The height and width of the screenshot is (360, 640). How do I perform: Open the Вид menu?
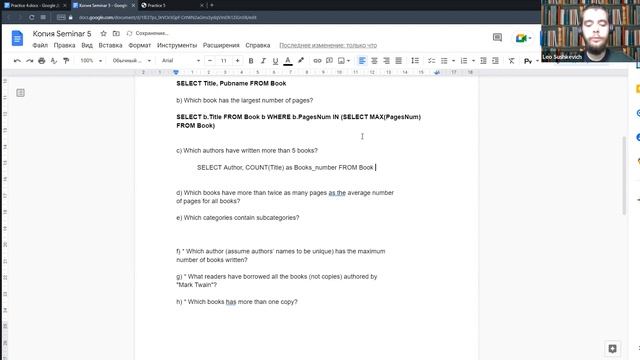(x=87, y=45)
